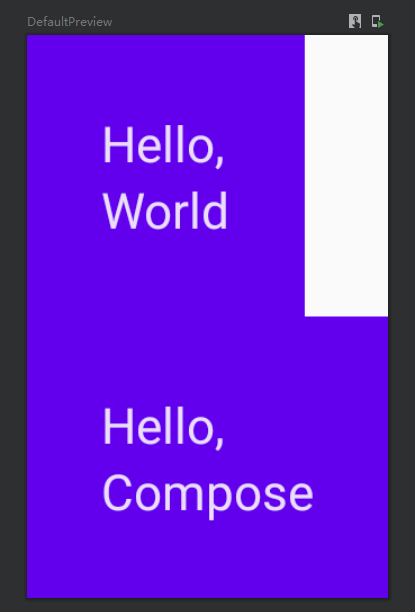Click the letter W in "World"
This screenshot has height=612, width=415.
[x=121, y=212]
